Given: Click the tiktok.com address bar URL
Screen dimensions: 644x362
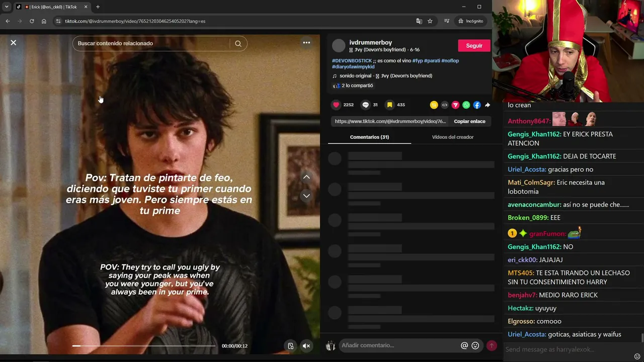Looking at the screenshot, I should (x=135, y=21).
